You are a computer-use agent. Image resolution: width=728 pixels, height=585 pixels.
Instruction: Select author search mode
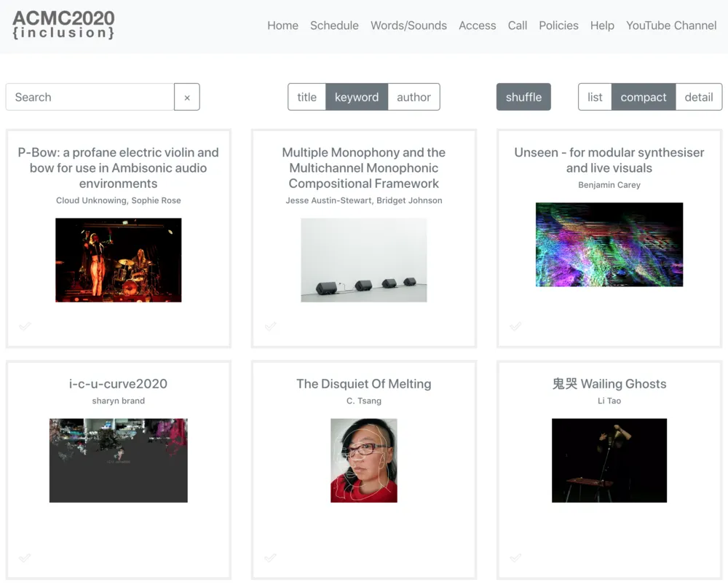tap(414, 96)
